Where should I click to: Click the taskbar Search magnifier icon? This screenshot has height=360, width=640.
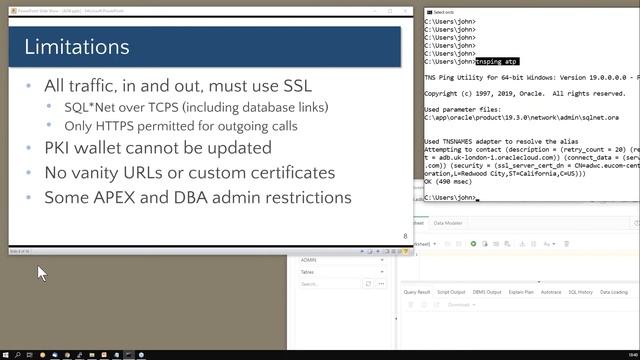tap(18, 355)
